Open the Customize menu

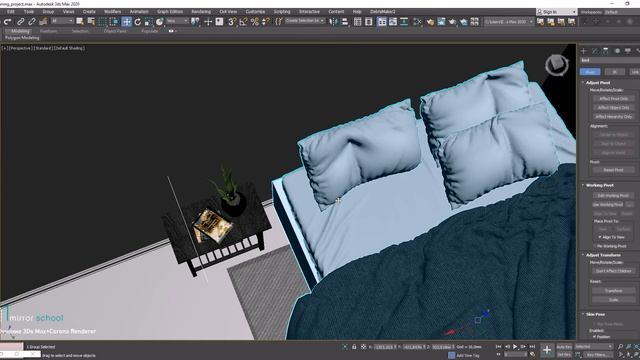tap(256, 12)
